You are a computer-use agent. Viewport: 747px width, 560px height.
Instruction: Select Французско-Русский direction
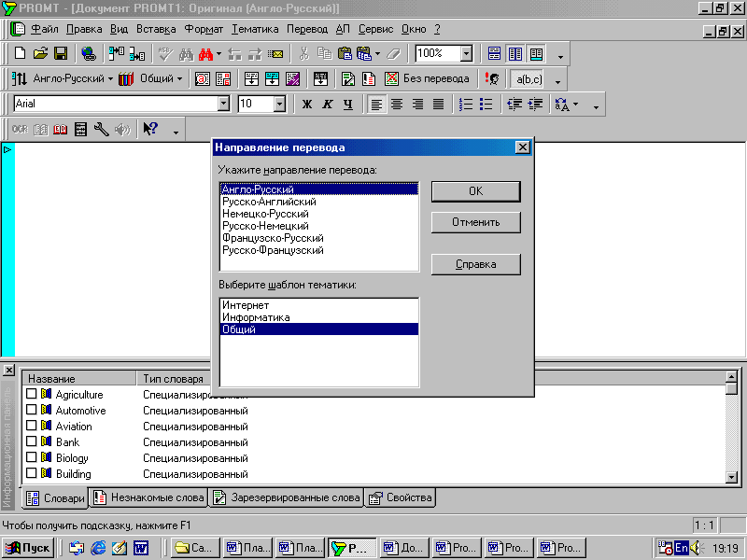click(319, 238)
